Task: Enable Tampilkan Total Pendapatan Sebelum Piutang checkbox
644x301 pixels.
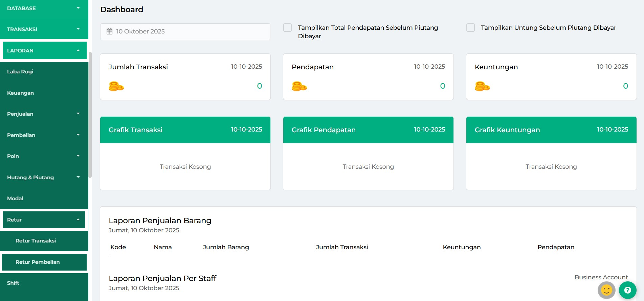Action: [287, 28]
